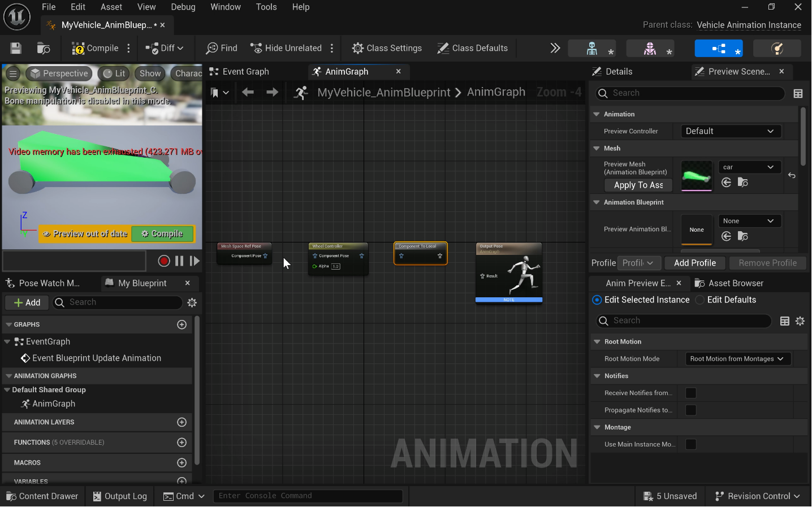The width and height of the screenshot is (812, 507).
Task: Click the Preview out of date warning
Action: (x=85, y=234)
